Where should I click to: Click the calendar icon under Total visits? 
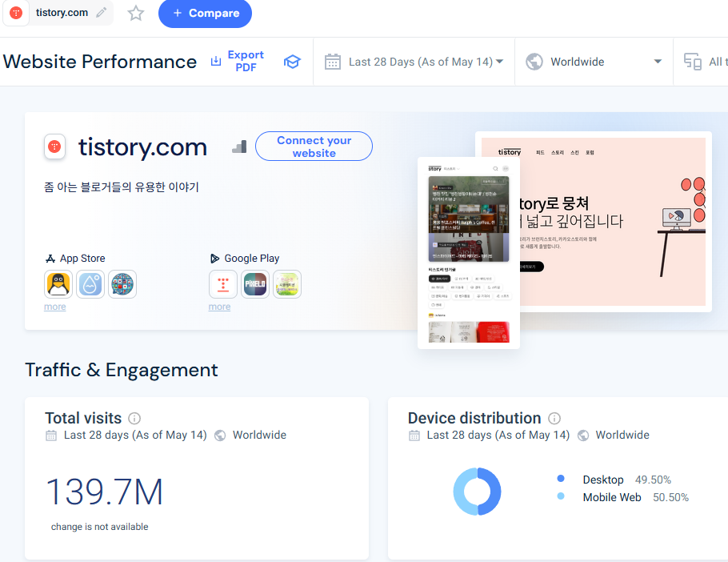[x=51, y=436]
